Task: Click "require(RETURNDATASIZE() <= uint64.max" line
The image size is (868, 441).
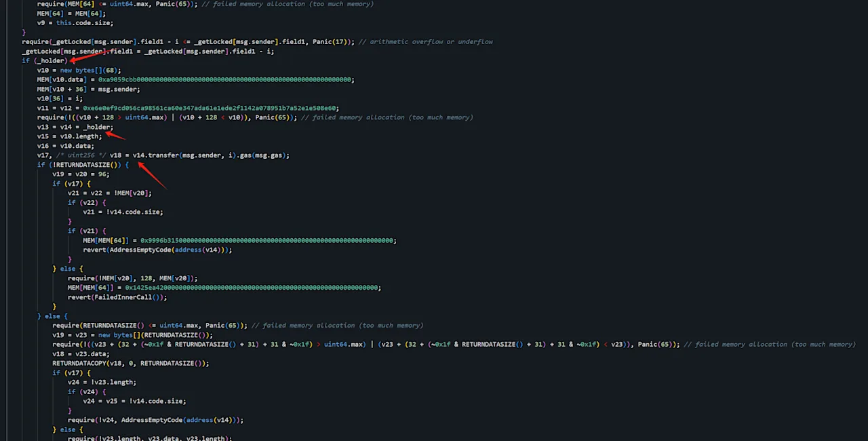Action: 238,326
